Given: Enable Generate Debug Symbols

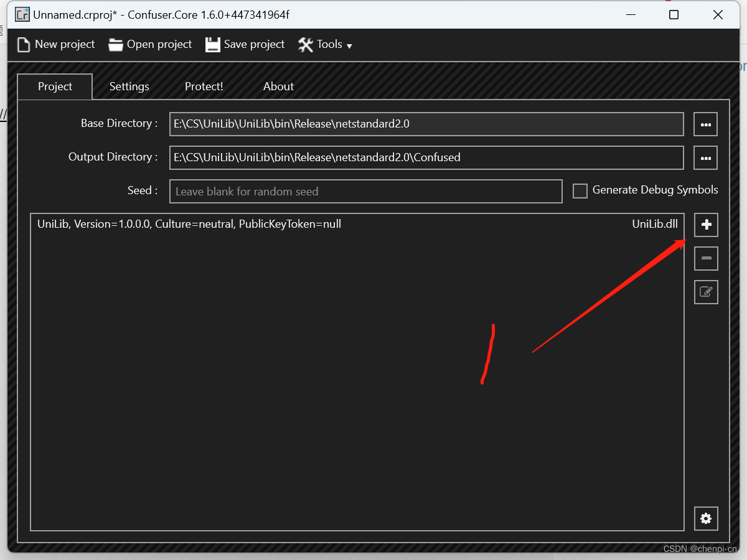Looking at the screenshot, I should 580,190.
